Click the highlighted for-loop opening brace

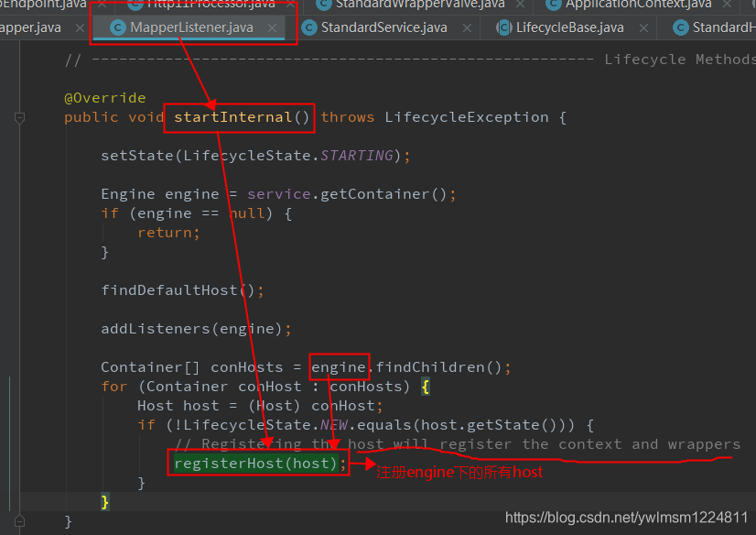[426, 387]
